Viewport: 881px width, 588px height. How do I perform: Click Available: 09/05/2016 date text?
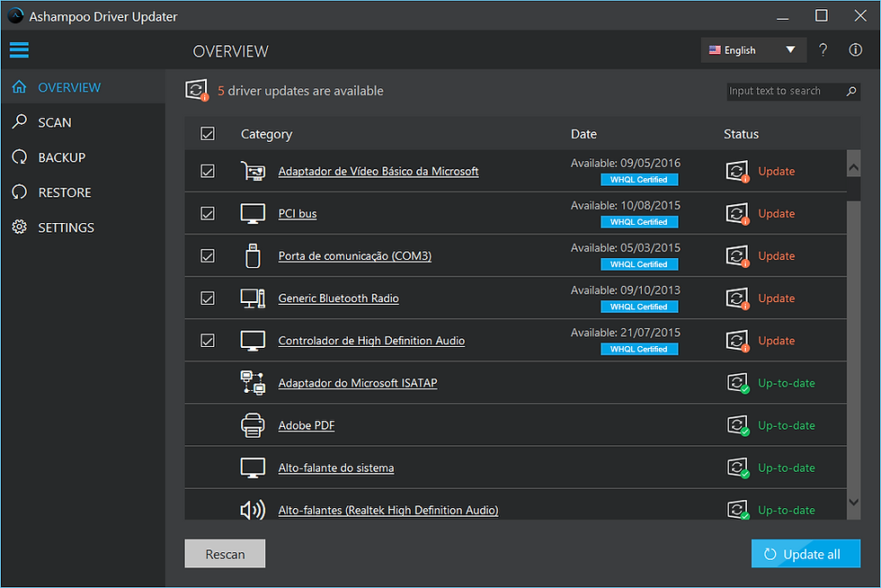626,163
